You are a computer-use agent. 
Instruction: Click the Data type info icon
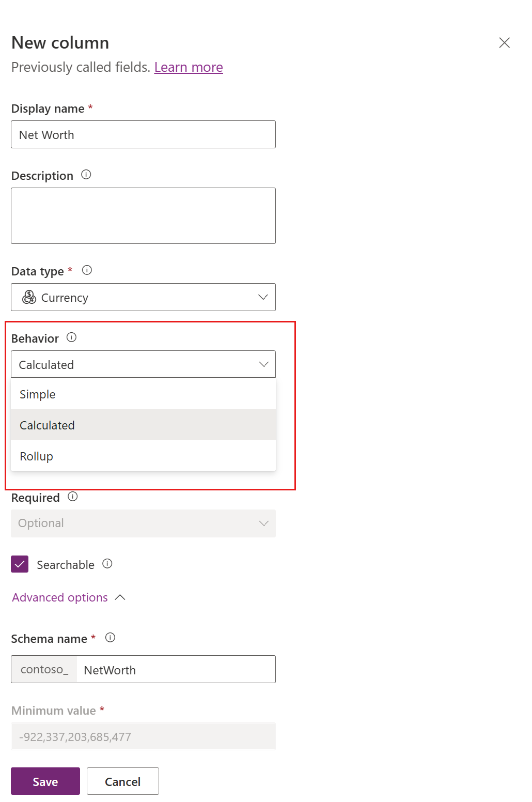[87, 270]
